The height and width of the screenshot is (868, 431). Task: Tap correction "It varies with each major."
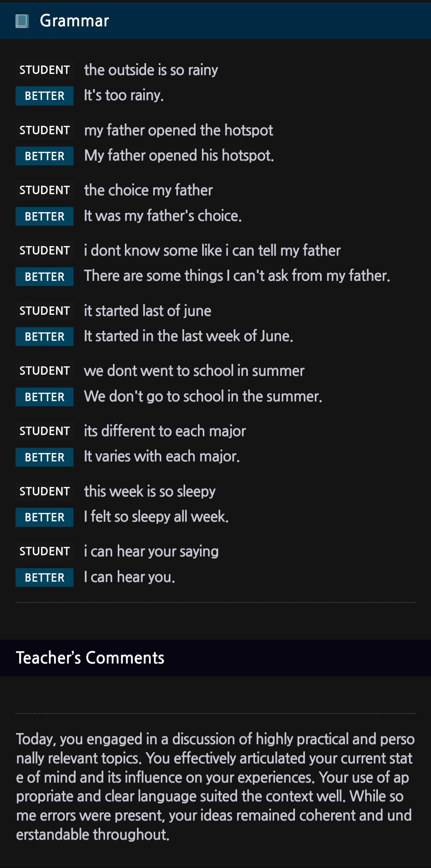[162, 457]
